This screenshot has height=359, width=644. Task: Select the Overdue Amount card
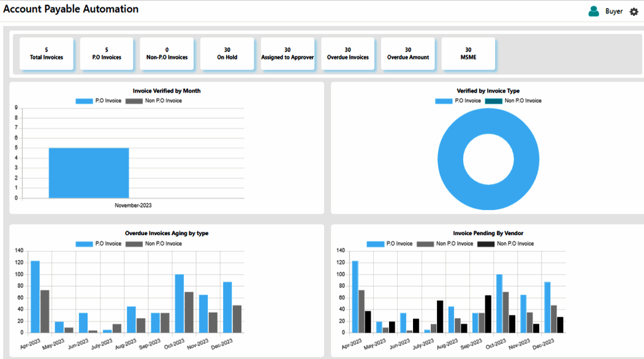tap(408, 54)
